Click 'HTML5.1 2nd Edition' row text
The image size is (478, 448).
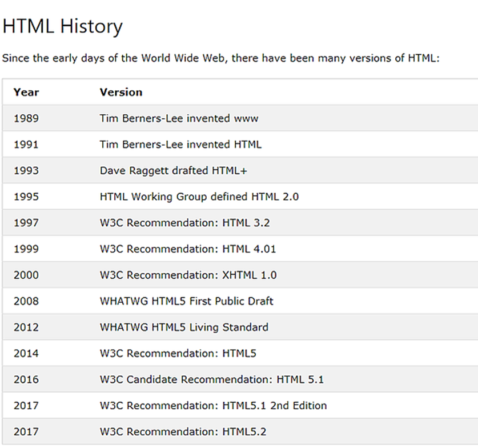pos(213,406)
